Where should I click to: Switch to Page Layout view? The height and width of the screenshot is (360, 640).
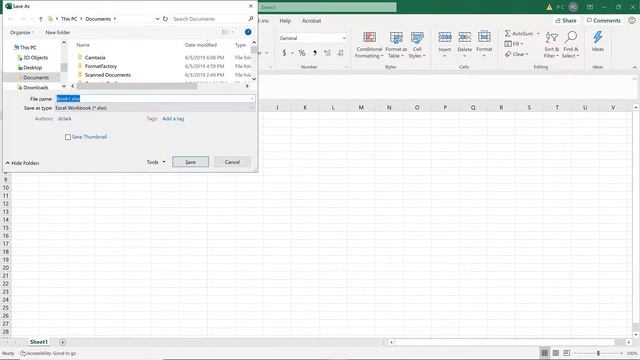(x=556, y=353)
